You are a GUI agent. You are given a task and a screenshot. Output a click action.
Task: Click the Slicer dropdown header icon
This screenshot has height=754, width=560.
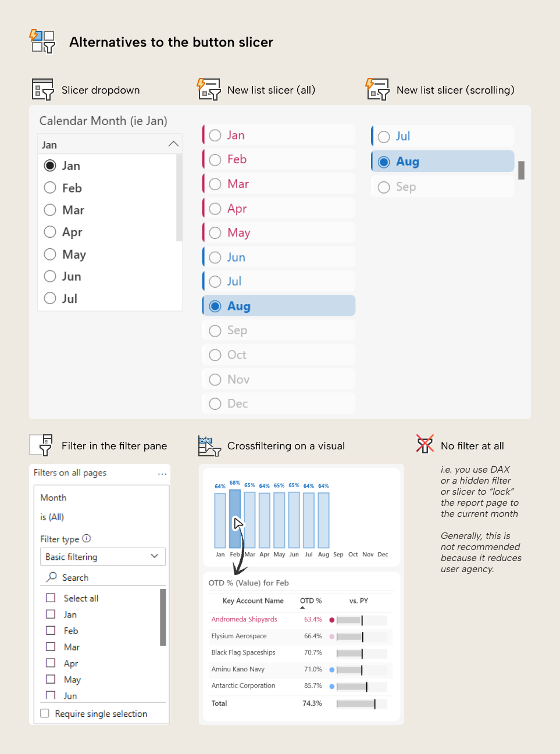pyautogui.click(x=41, y=89)
